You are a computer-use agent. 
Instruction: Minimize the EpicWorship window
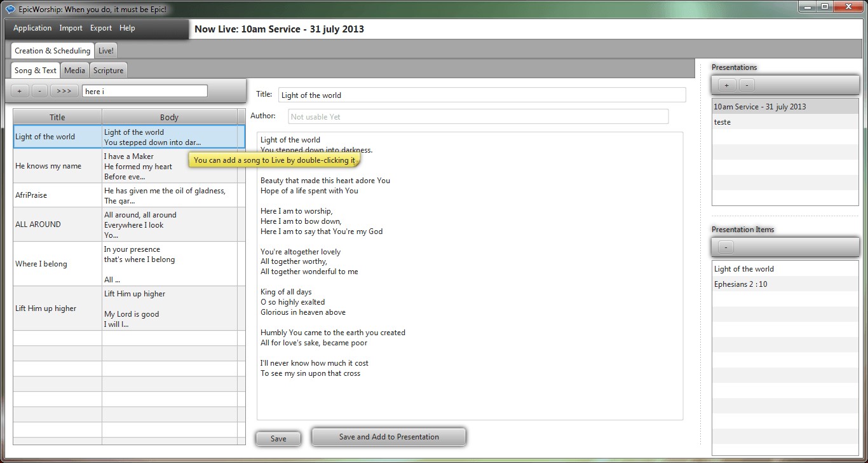tap(807, 6)
